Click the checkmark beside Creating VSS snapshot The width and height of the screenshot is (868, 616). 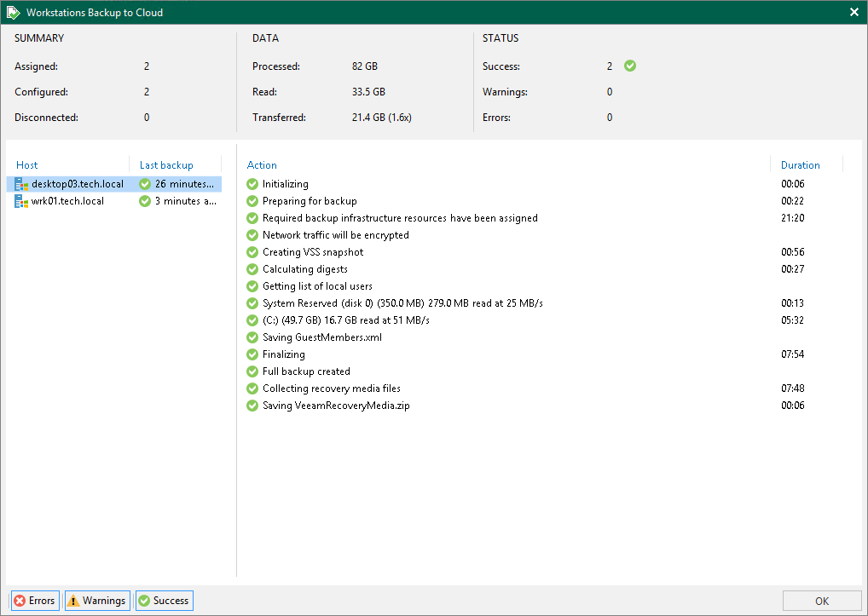(252, 252)
